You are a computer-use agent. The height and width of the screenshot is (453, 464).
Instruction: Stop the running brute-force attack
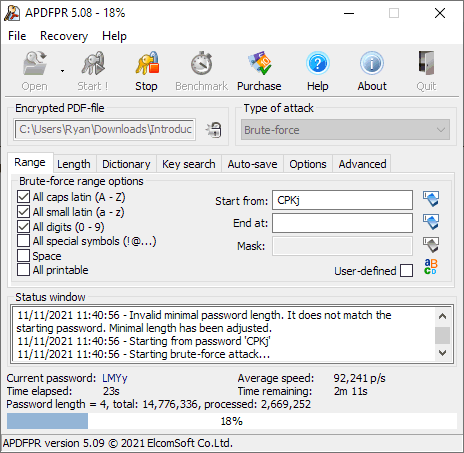coord(147,71)
